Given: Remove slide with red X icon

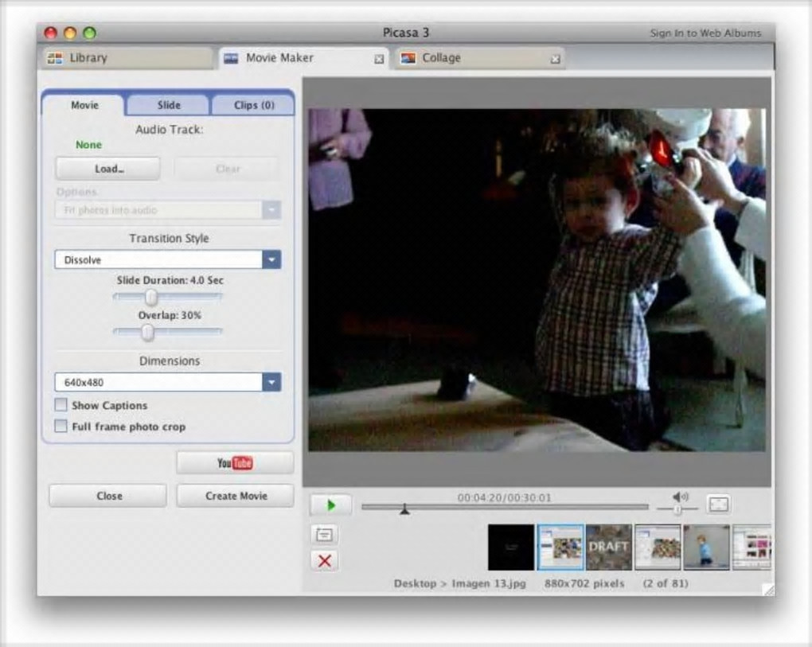Looking at the screenshot, I should tap(324, 561).
